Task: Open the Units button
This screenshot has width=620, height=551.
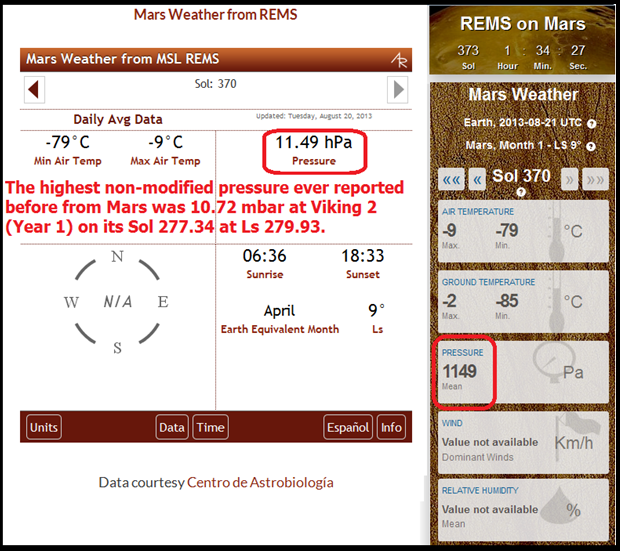Action: point(44,427)
